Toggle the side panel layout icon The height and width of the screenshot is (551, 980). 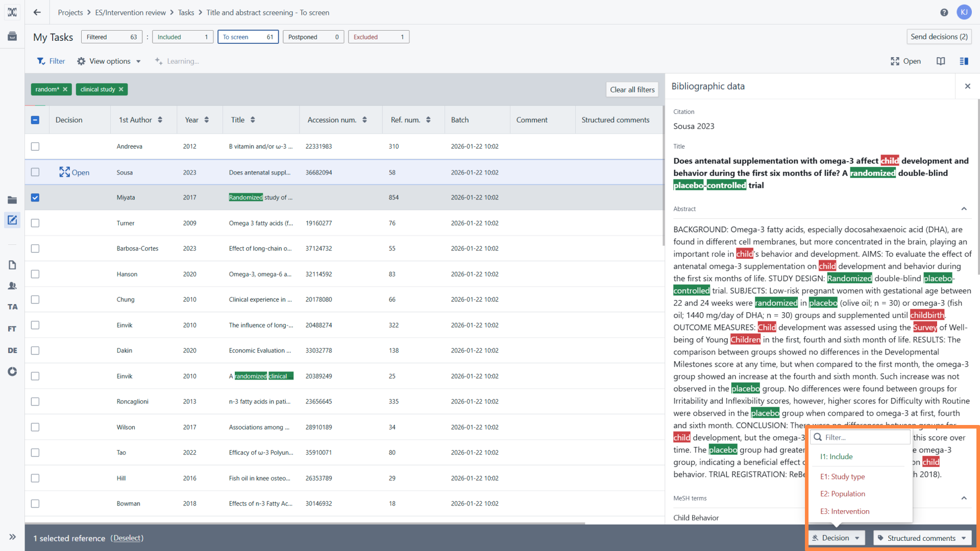964,61
